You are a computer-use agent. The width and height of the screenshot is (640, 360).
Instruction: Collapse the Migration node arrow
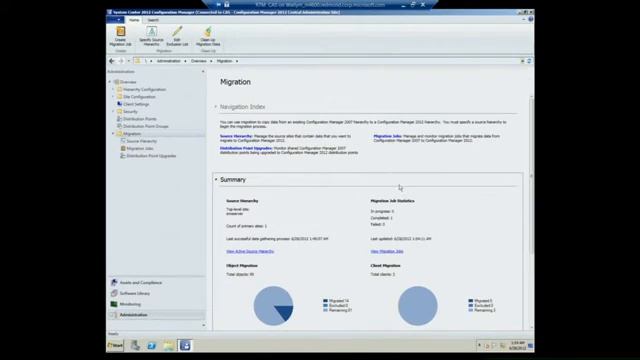click(113, 133)
